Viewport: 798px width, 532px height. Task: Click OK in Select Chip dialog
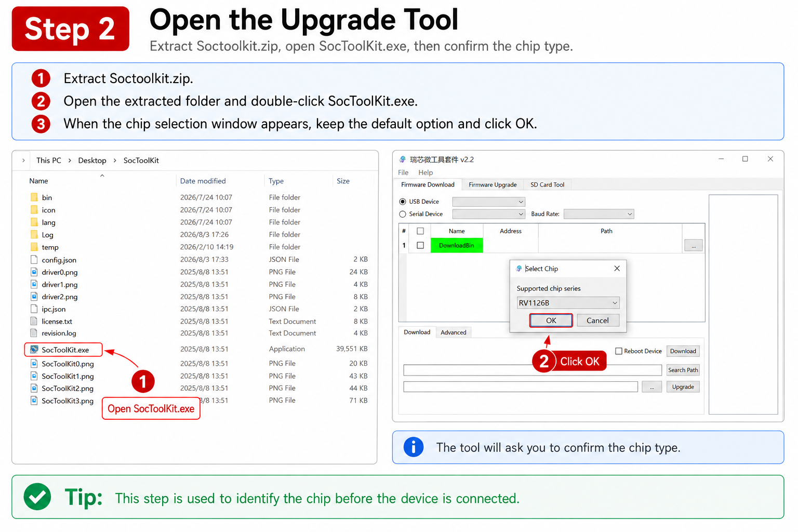pyautogui.click(x=551, y=321)
